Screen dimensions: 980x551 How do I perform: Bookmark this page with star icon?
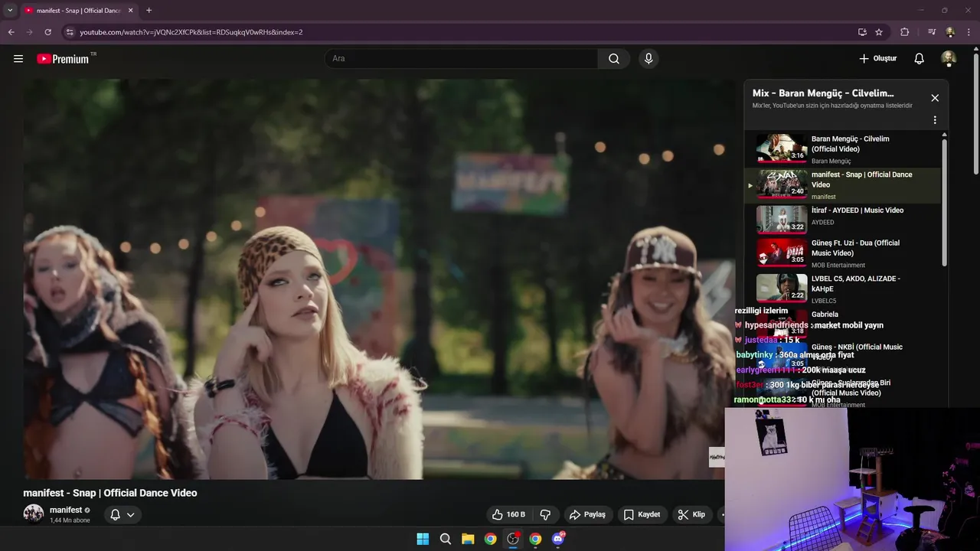click(x=879, y=32)
